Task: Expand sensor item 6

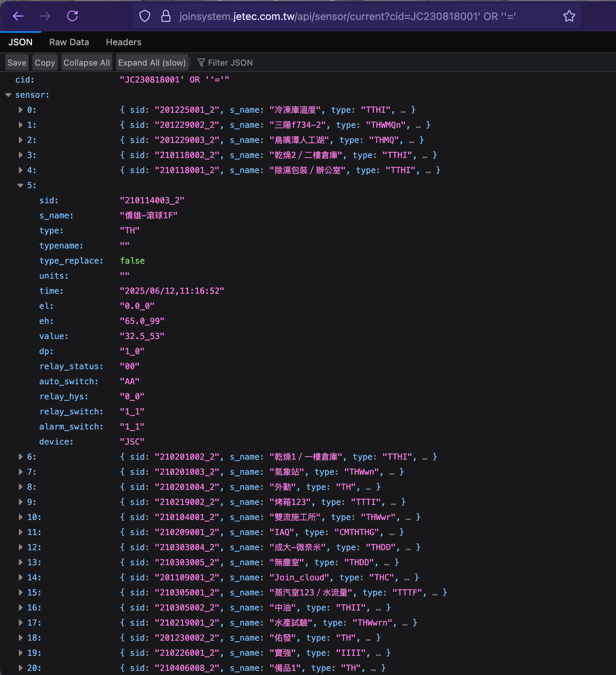Action: click(x=21, y=457)
